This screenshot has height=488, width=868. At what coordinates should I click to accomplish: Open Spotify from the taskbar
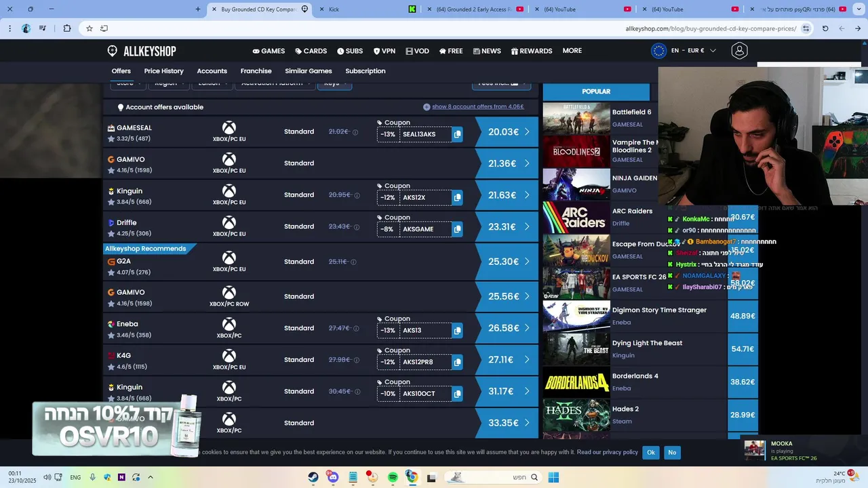coord(393,477)
